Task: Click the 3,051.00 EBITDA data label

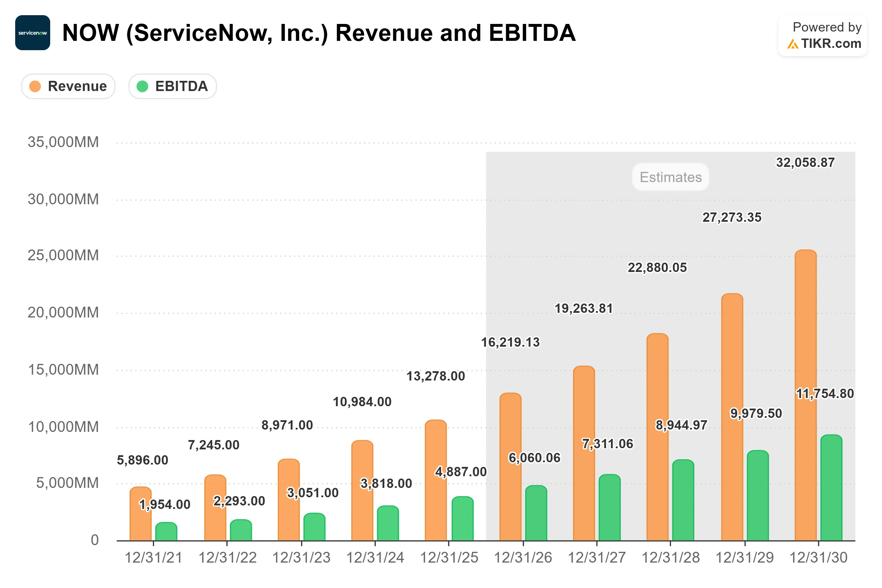Action: (312, 493)
